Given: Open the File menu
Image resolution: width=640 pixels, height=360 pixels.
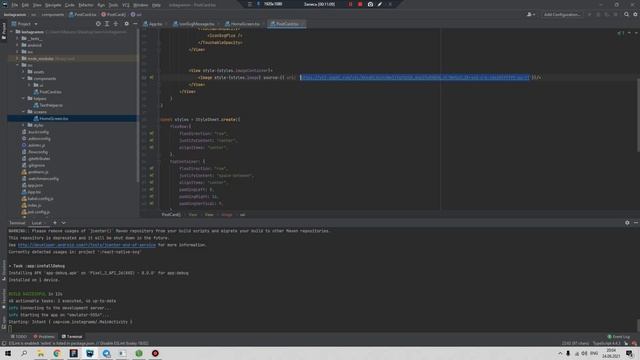Looking at the screenshot, I should pos(15,5).
